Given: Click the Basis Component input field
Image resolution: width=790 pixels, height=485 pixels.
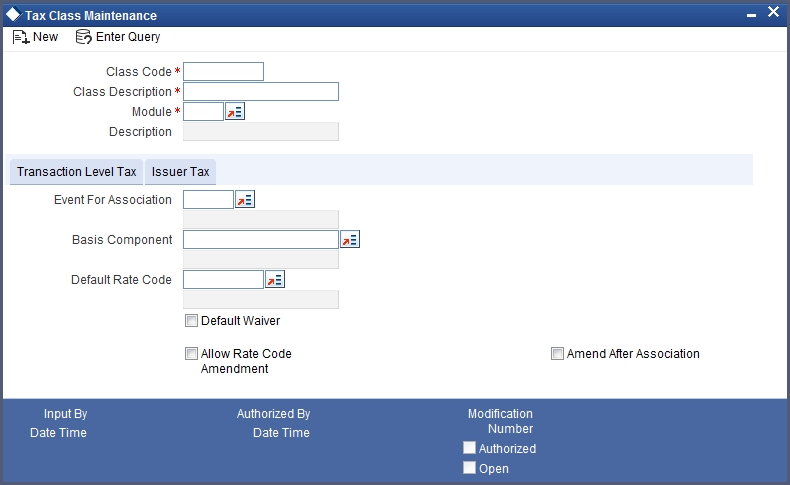Looking at the screenshot, I should 261,239.
